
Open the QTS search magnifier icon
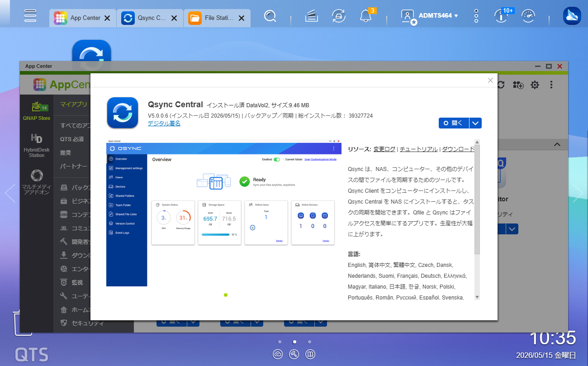click(x=270, y=16)
